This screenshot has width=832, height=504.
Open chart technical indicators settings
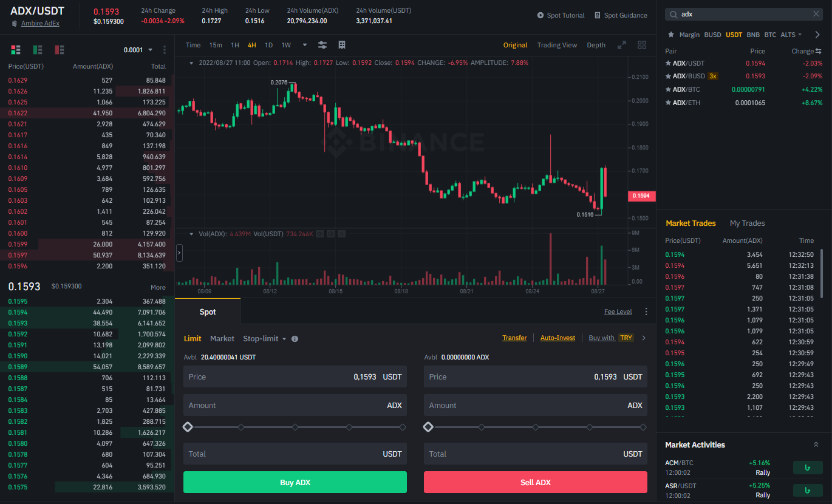click(322, 45)
